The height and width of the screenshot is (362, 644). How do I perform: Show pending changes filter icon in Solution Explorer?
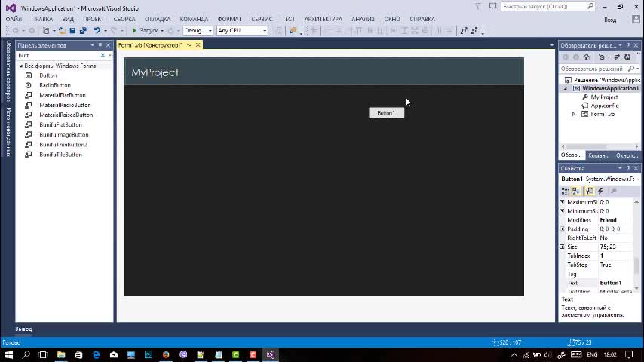(x=602, y=57)
